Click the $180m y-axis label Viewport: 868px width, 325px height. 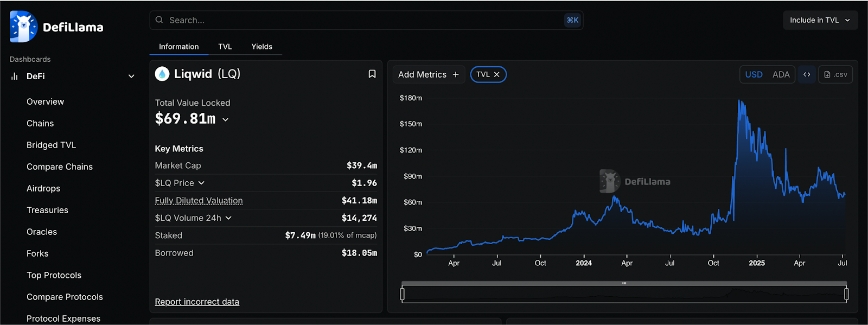click(x=411, y=98)
